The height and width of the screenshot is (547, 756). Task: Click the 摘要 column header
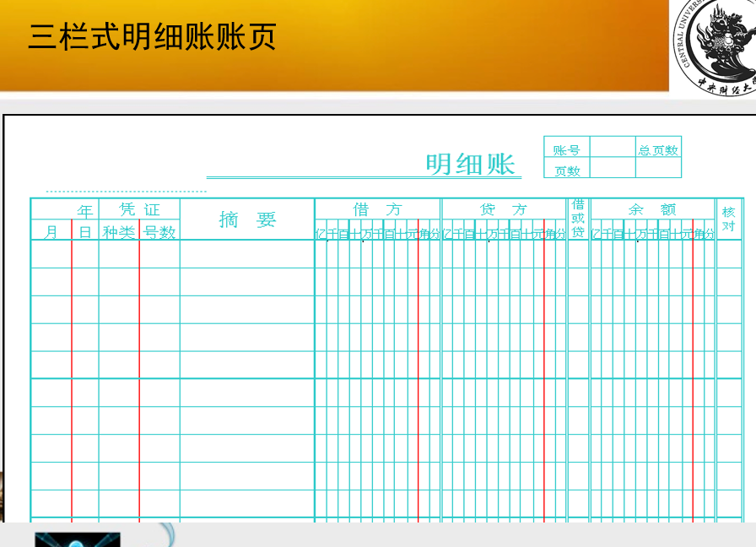247,219
